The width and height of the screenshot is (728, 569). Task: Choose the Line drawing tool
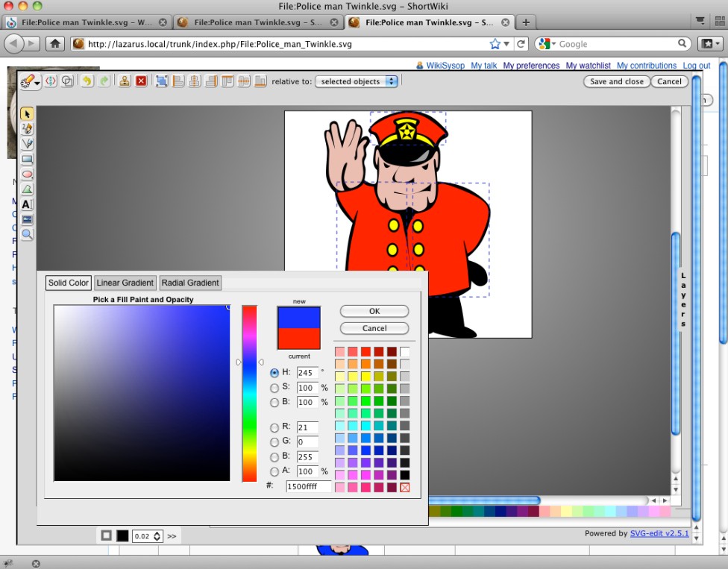tap(27, 144)
